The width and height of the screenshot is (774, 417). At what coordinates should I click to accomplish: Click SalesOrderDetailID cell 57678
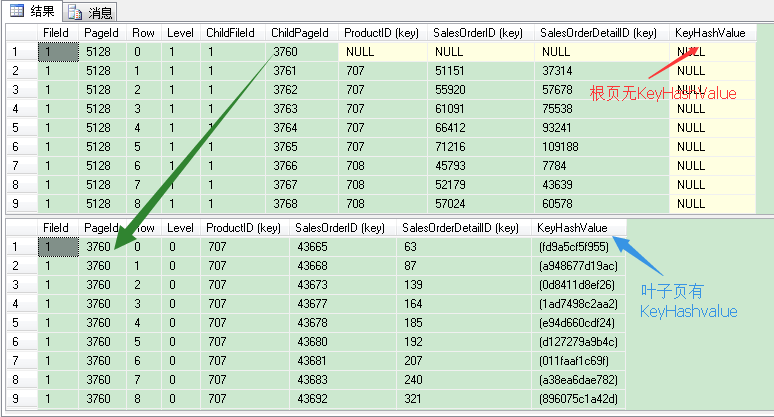point(602,90)
